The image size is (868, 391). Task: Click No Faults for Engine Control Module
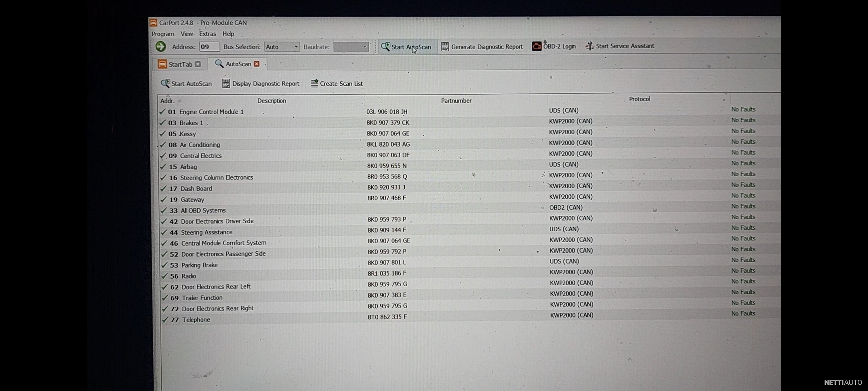point(743,109)
